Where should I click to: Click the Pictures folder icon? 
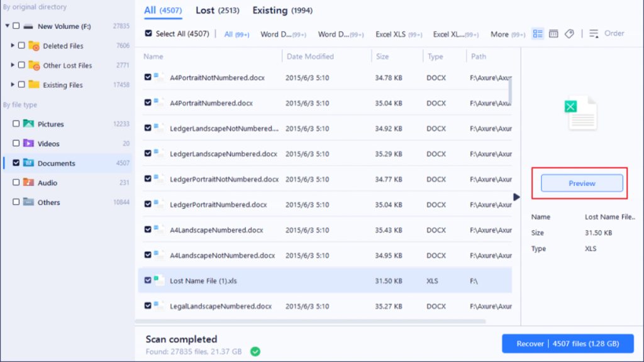click(x=29, y=124)
